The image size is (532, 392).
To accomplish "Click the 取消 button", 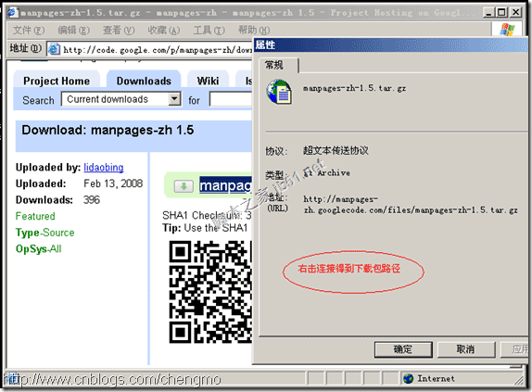I will point(466,349).
